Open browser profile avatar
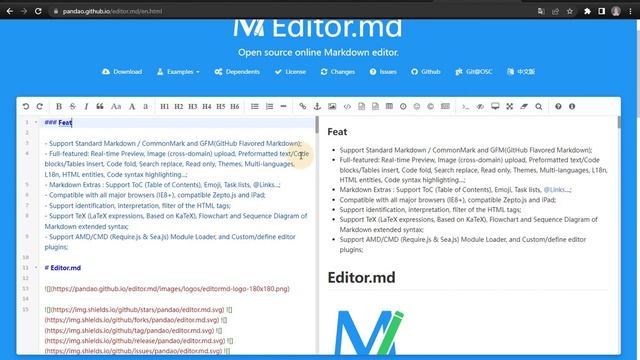640x360 pixels. [x=616, y=11]
